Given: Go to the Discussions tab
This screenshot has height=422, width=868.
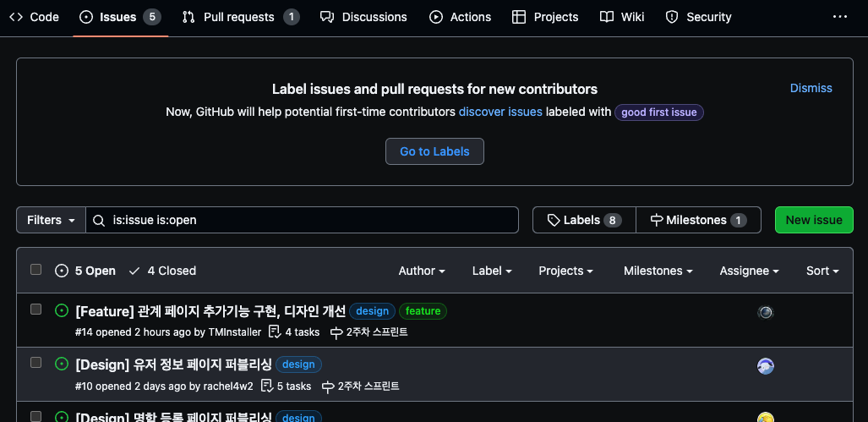Looking at the screenshot, I should 363,17.
